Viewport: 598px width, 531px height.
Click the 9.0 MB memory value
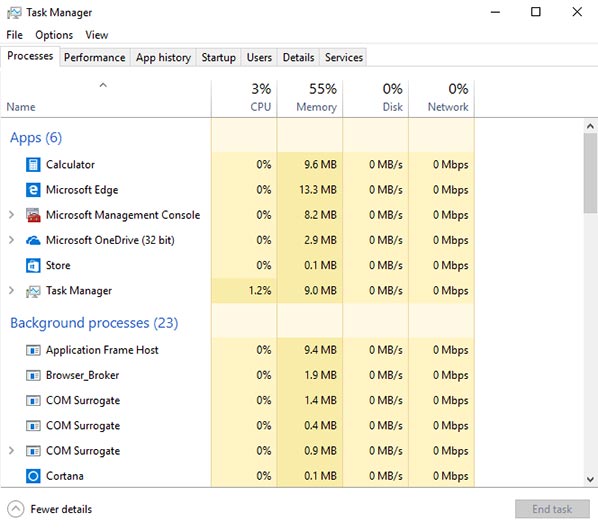320,291
